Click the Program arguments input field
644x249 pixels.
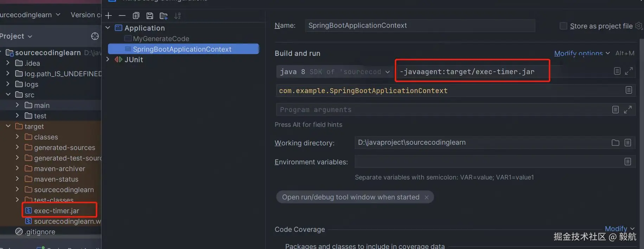[x=443, y=110]
